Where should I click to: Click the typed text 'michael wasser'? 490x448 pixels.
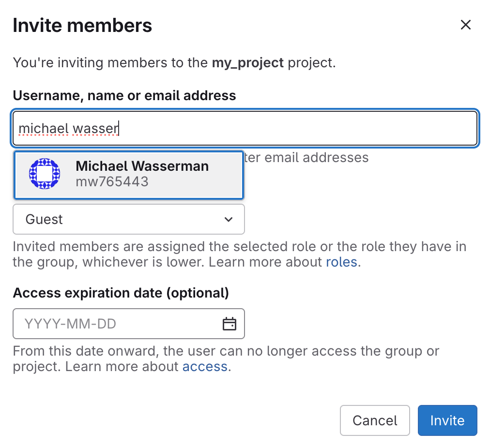[x=68, y=129]
